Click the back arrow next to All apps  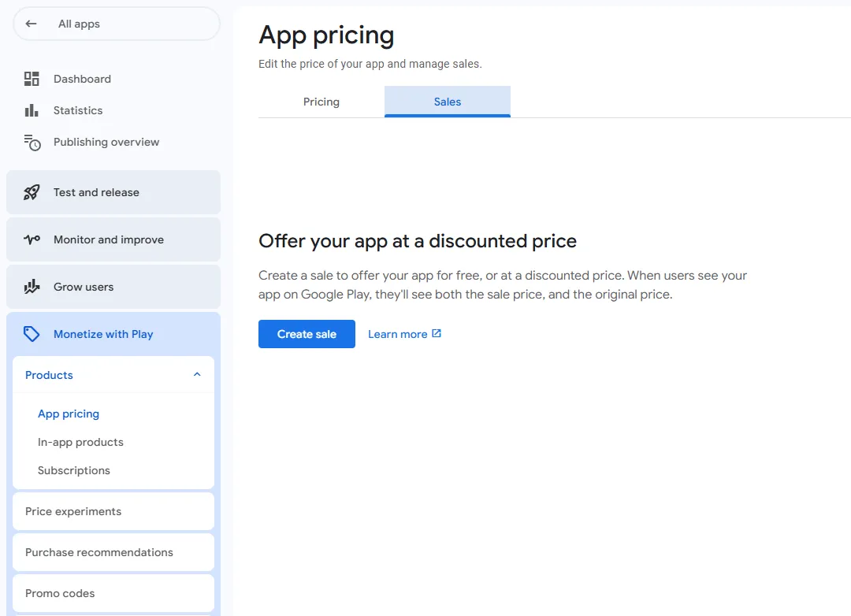pyautogui.click(x=32, y=24)
